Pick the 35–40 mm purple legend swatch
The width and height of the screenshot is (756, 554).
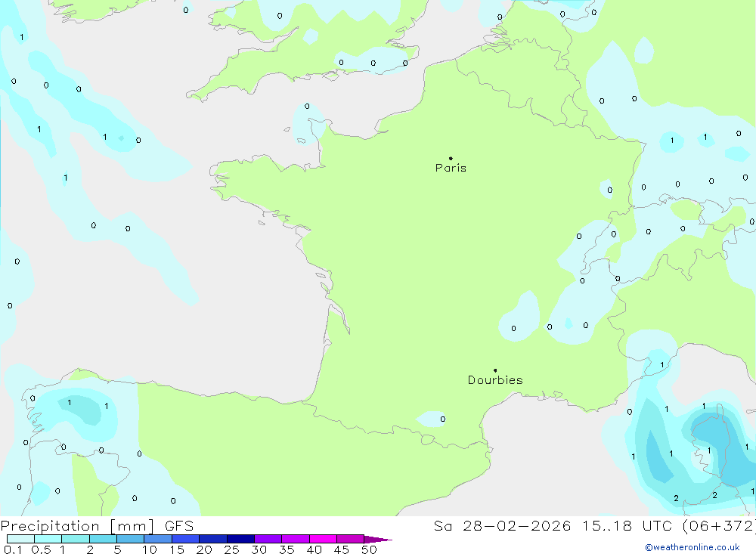295,539
